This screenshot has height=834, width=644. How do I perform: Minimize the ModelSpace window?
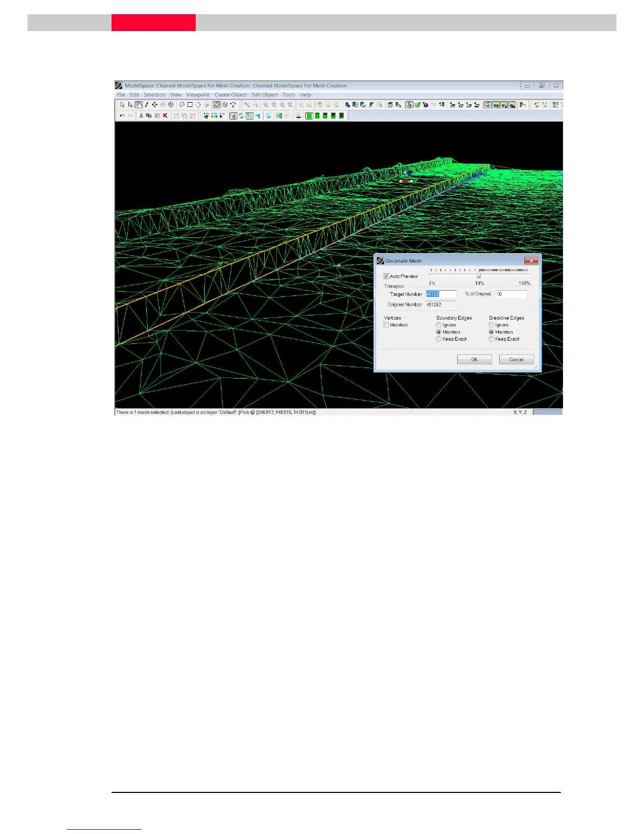click(x=527, y=85)
